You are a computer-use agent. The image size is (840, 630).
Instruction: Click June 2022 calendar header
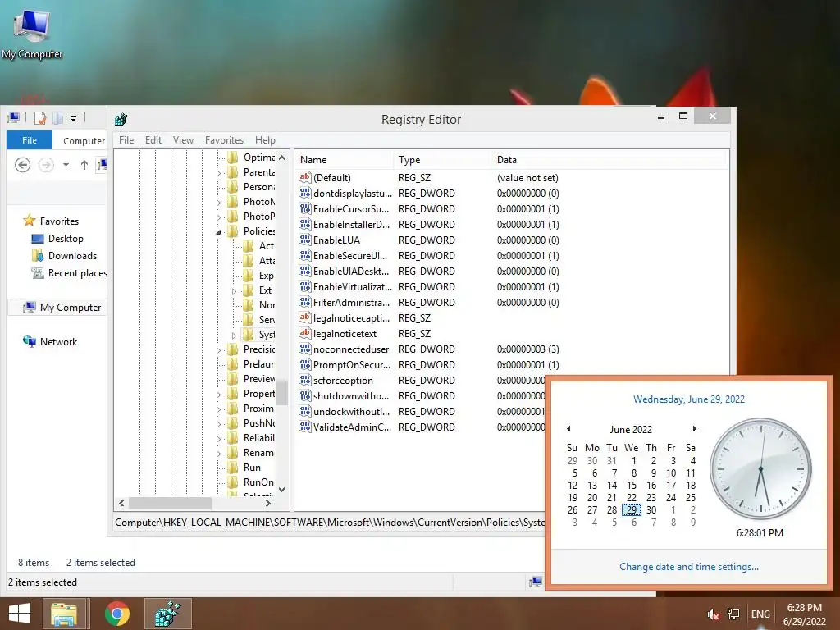click(x=631, y=429)
